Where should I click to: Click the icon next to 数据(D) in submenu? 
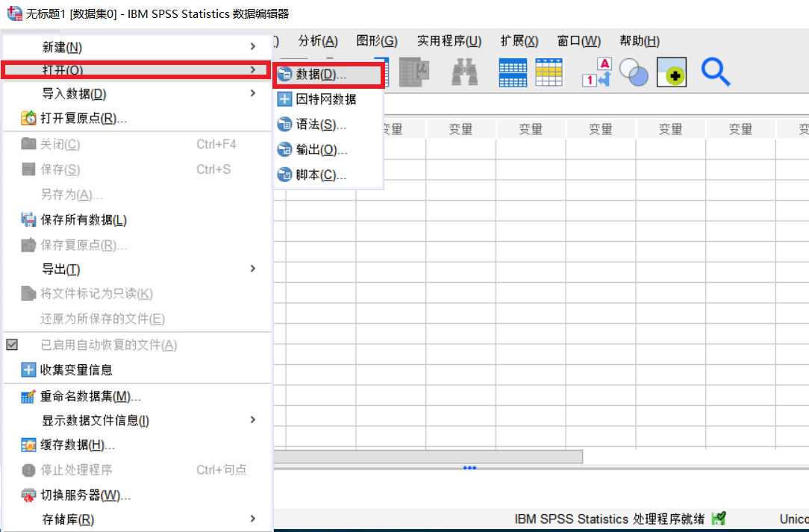tap(284, 75)
